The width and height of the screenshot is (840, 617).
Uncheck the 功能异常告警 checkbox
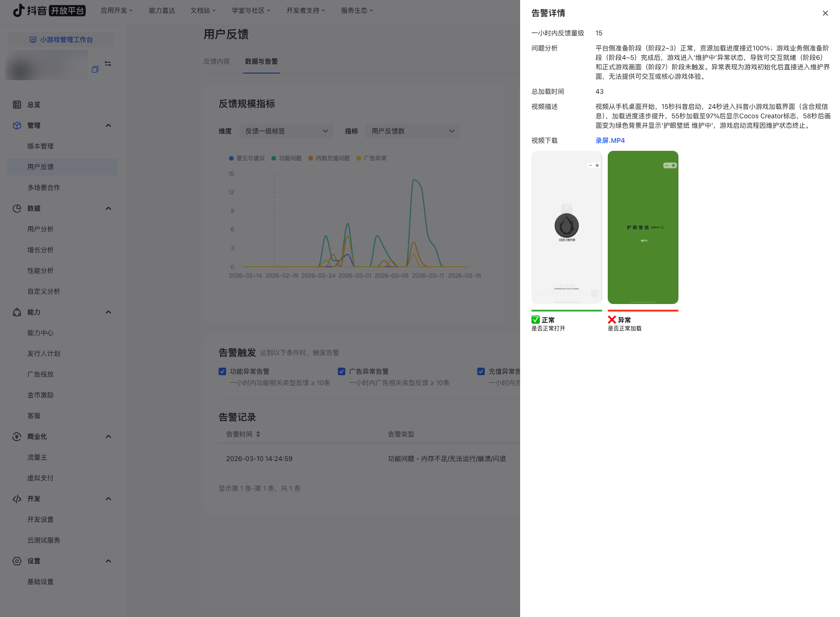point(222,371)
